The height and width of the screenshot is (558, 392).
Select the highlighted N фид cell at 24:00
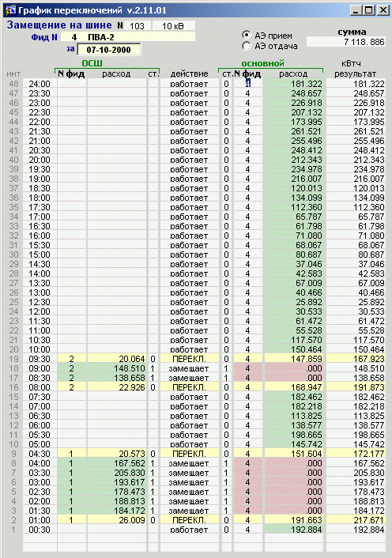tap(248, 84)
